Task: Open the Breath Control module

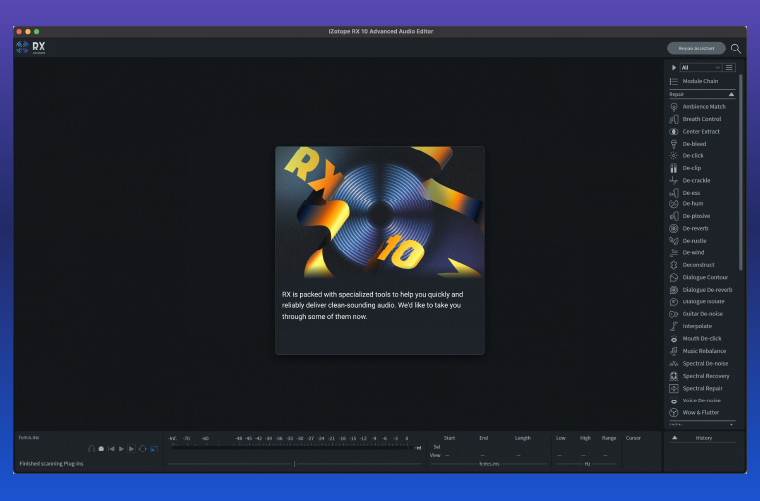Action: 696,119
